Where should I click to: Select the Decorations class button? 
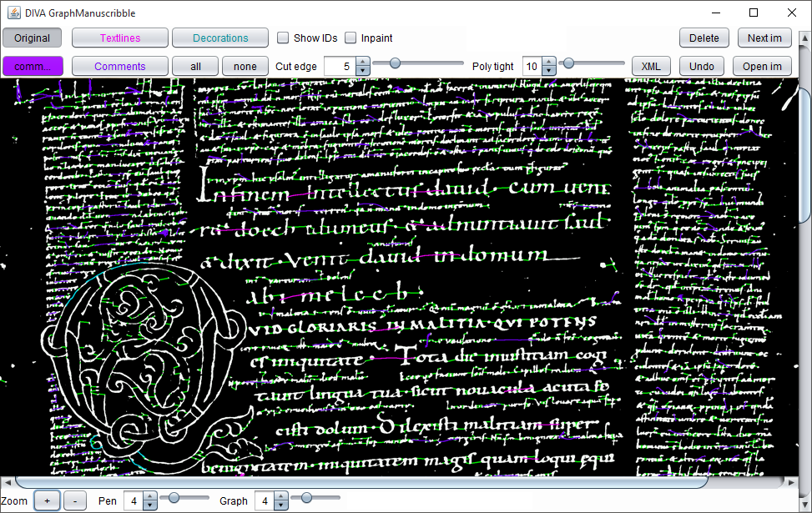click(x=220, y=38)
